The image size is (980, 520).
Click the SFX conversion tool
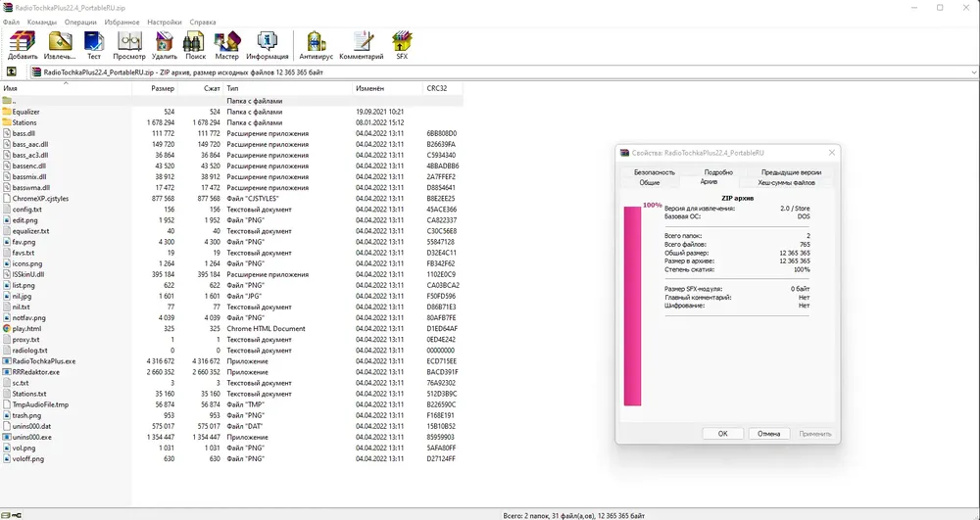(402, 45)
